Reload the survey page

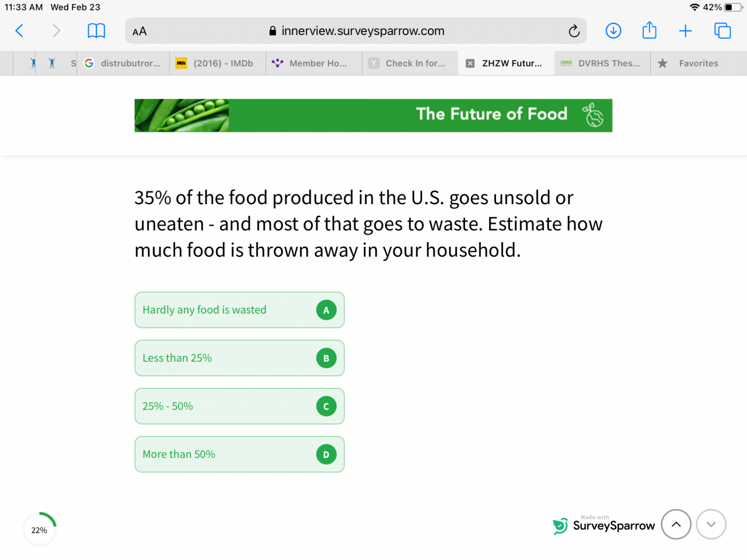click(574, 31)
